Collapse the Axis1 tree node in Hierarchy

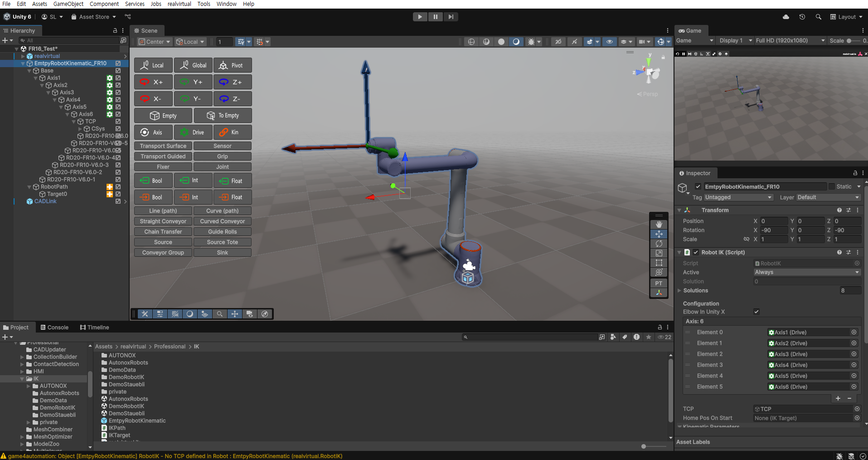coord(36,78)
